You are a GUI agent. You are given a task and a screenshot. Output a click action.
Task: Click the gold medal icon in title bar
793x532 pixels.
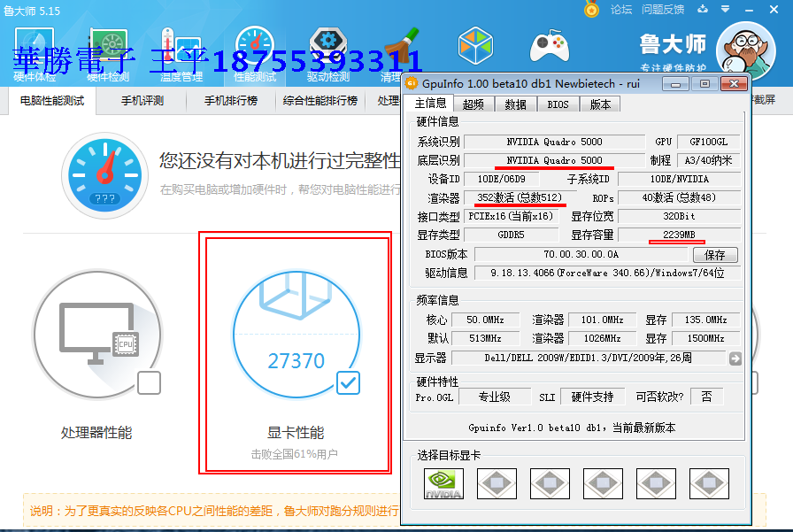point(591,9)
